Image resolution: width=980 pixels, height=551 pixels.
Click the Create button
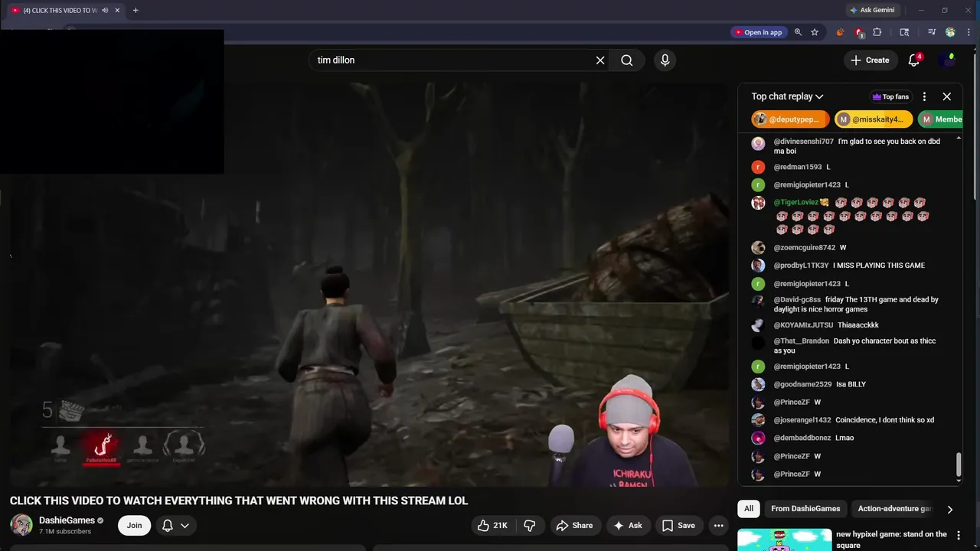pos(870,60)
